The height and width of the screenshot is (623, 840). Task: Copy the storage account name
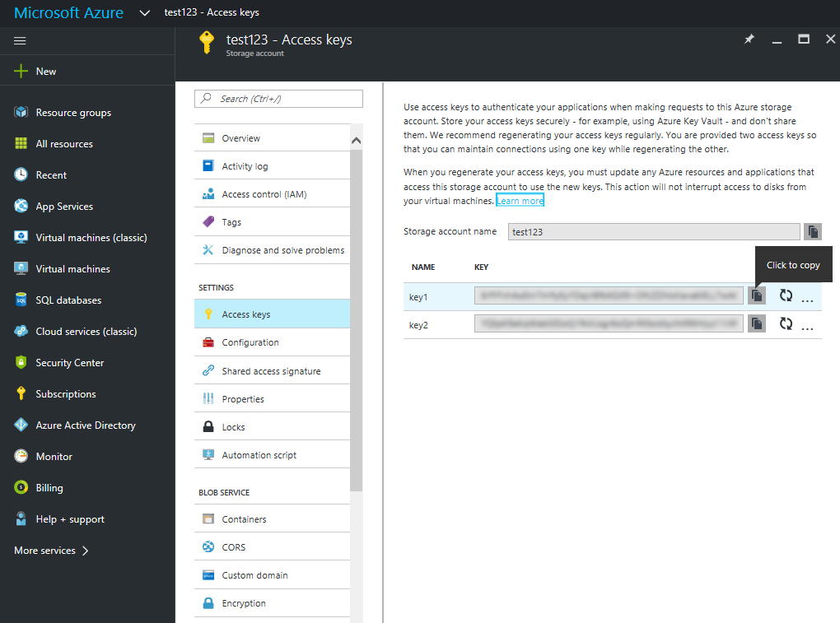[813, 232]
